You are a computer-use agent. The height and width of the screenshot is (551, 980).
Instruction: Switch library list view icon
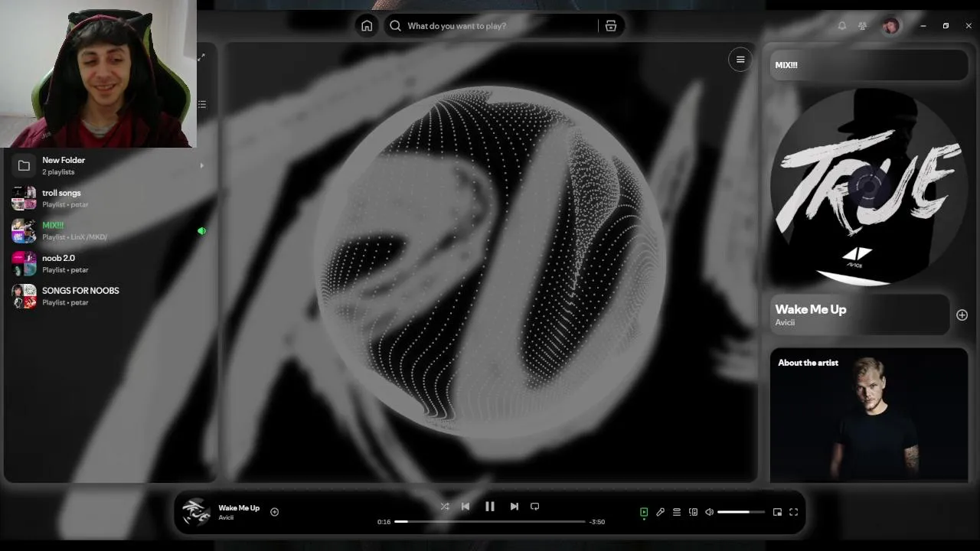coord(202,104)
